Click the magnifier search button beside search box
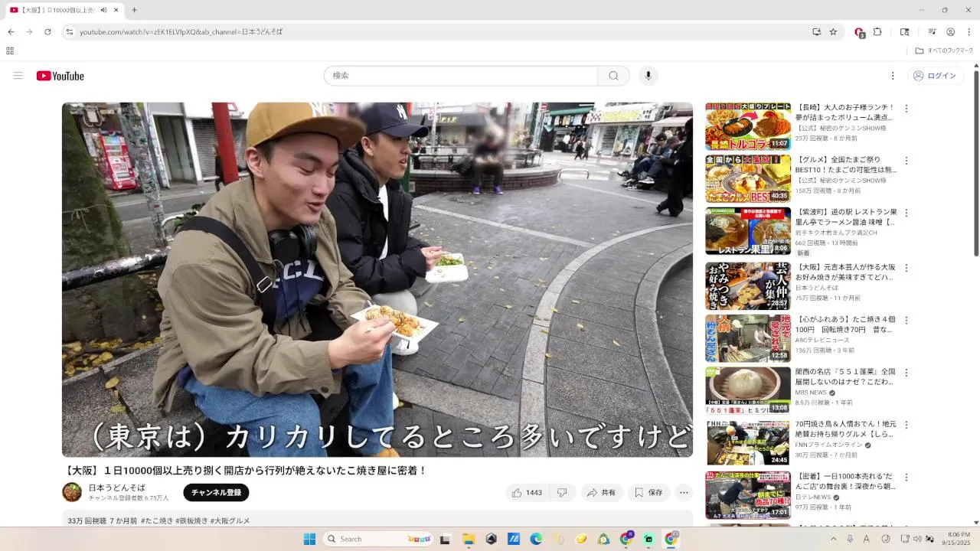980x551 pixels. click(613, 76)
